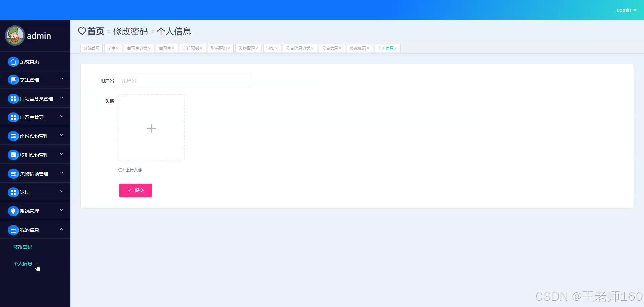Close the 公告信息分类 tab
The image size is (644, 307).
tap(312, 48)
